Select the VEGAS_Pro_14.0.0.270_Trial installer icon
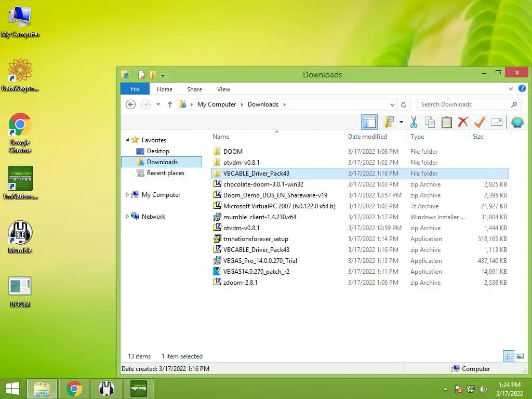The width and height of the screenshot is (532, 399). pos(217,261)
